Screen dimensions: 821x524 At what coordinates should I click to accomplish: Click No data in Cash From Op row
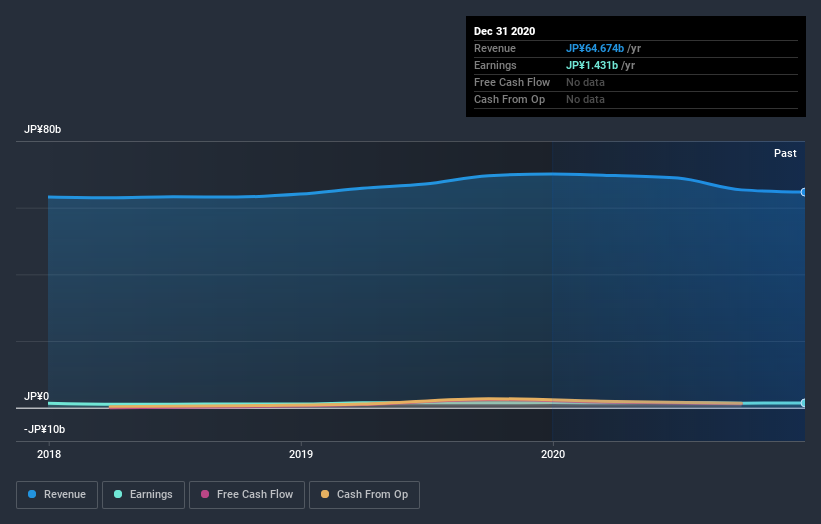(585, 99)
